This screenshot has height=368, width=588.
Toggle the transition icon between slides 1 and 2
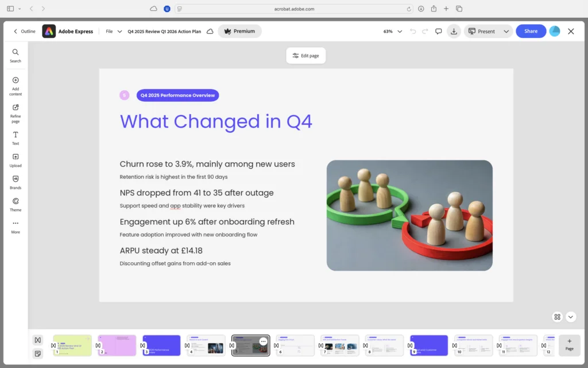point(98,346)
